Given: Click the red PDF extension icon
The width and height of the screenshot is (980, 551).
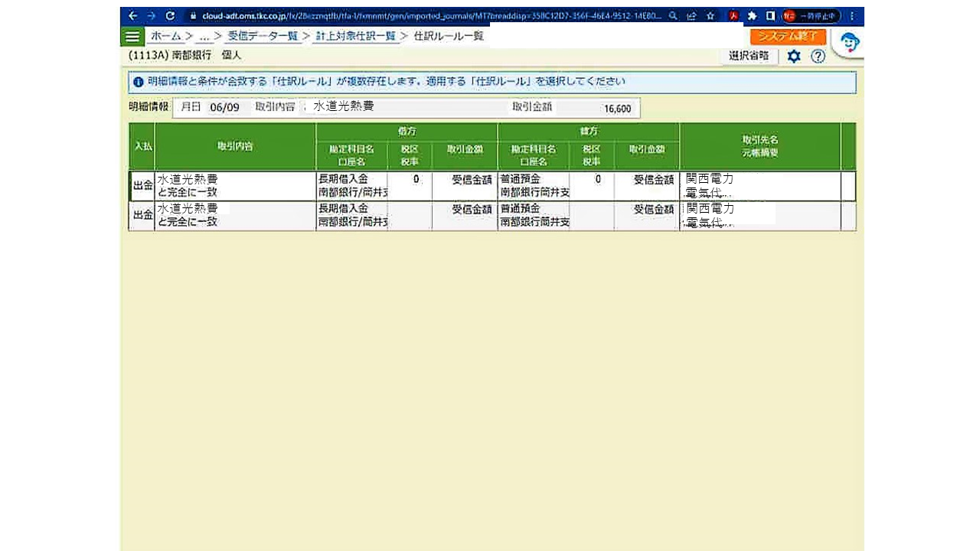Looking at the screenshot, I should point(733,15).
